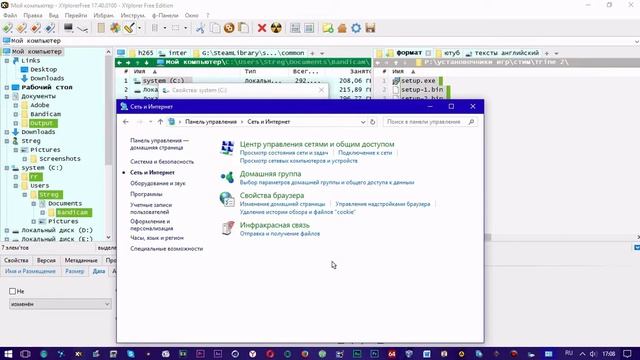This screenshot has height=360, width=640.
Task: Click the yellow New Folder icon
Action: (x=328, y=28)
